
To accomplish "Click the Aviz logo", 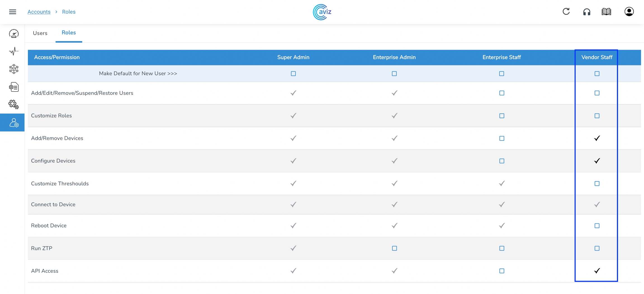I will [322, 12].
